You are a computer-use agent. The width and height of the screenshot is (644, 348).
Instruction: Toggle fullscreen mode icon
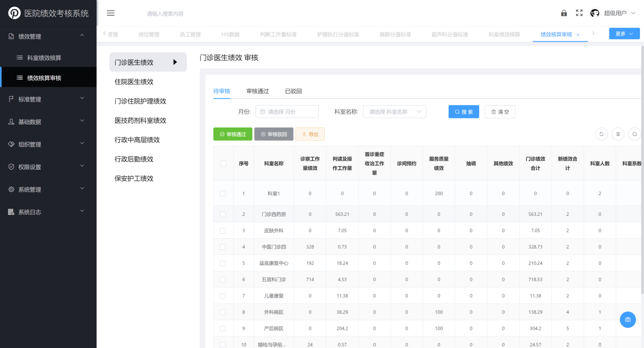coord(579,13)
